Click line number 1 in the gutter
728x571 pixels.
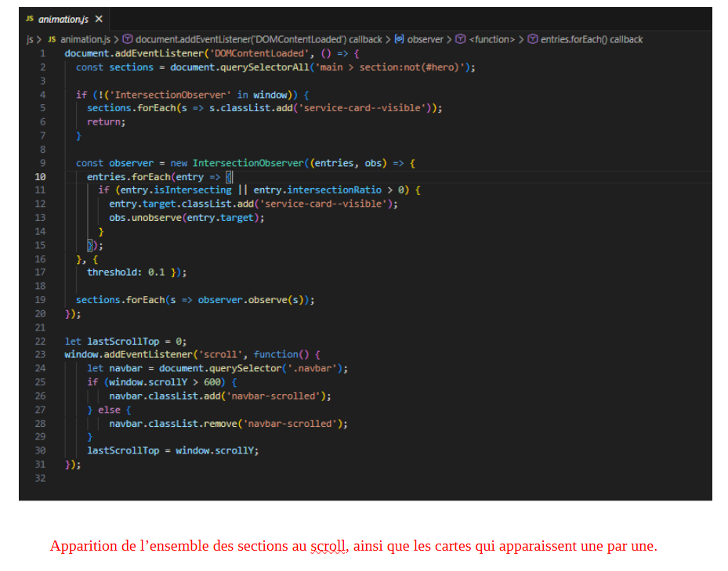43,53
